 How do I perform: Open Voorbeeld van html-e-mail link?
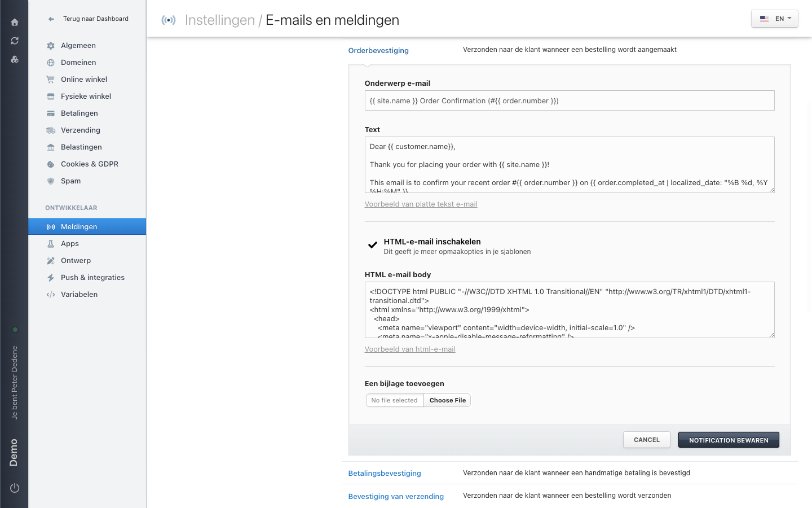(x=410, y=349)
